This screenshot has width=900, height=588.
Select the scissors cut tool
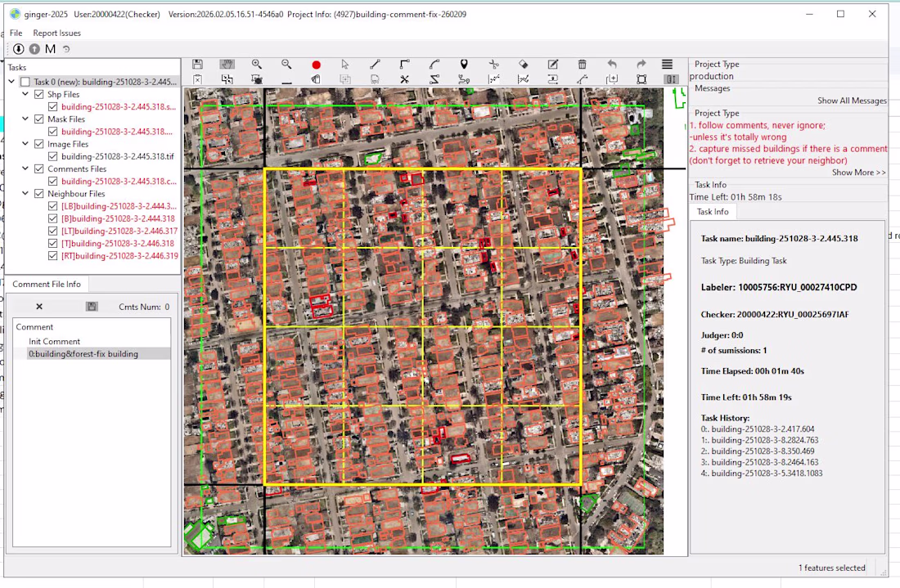[493, 65]
